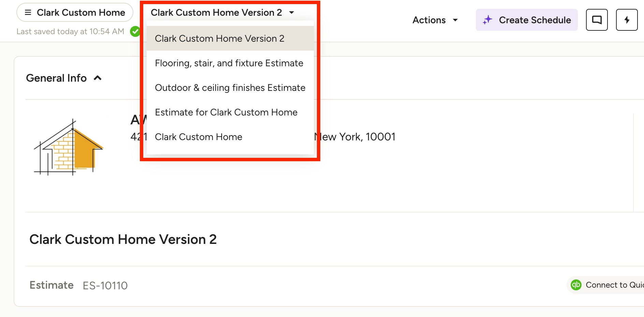The width and height of the screenshot is (644, 317).
Task: Click the sparkle icon on Create Schedule
Action: point(487,20)
